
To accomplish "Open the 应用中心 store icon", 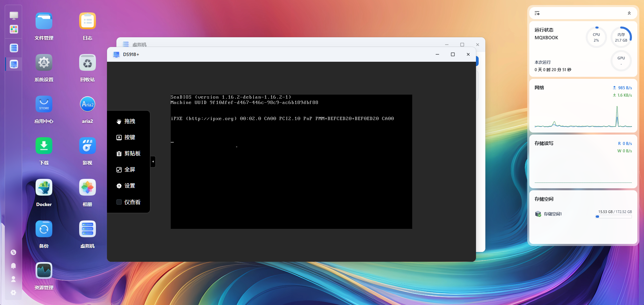I will (44, 104).
